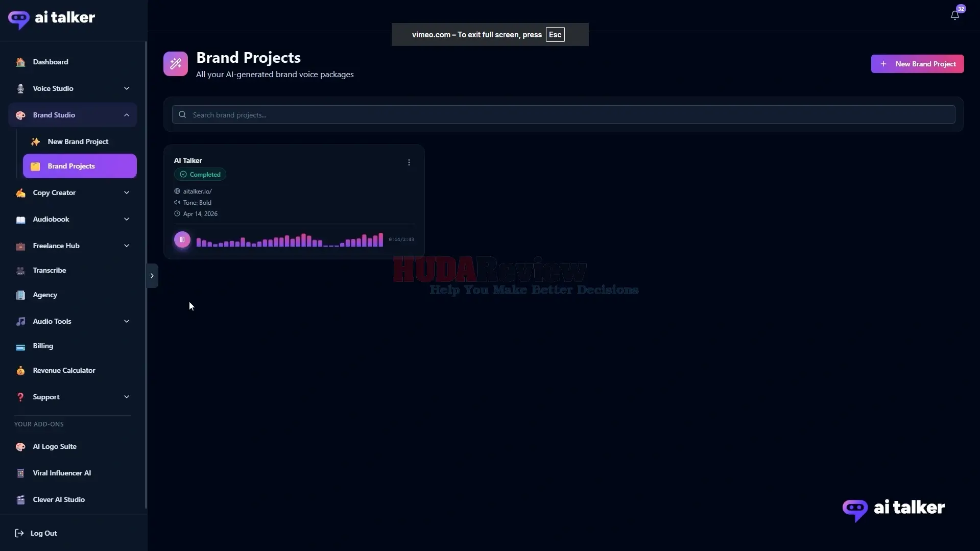Expand the Audiobook submenu chevron
980x551 pixels.
(x=127, y=219)
